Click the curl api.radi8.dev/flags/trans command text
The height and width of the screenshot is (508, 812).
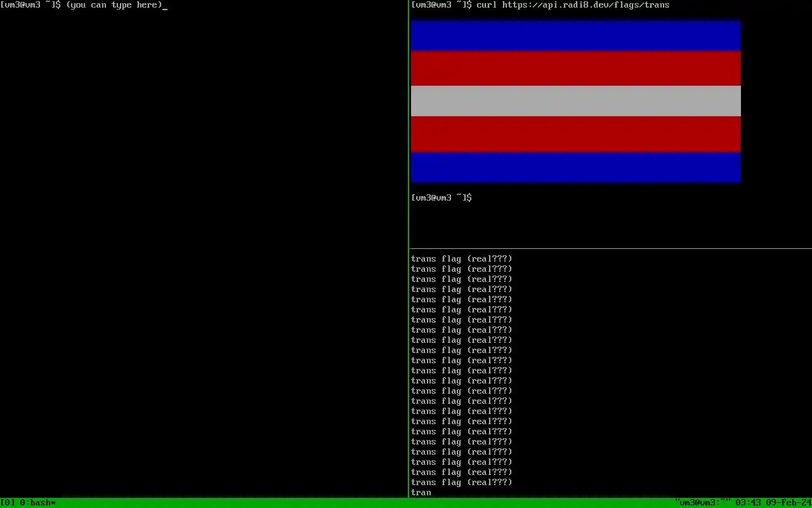tap(573, 5)
